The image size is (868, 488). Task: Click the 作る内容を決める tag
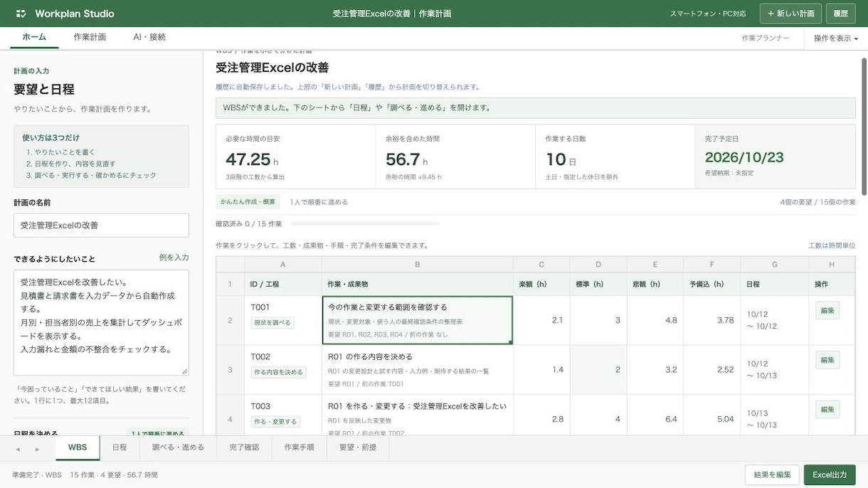pyautogui.click(x=278, y=372)
